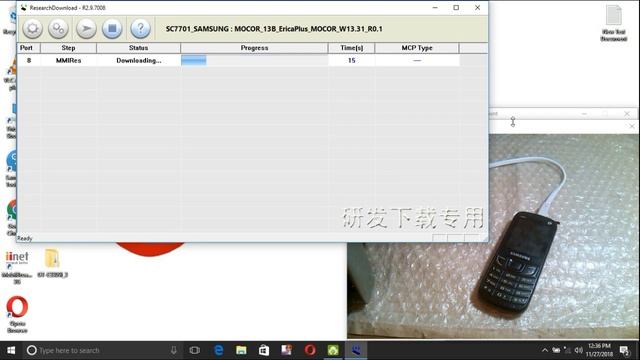The width and height of the screenshot is (640, 360).
Task: Close the ResearchDownload window
Action: point(478,8)
